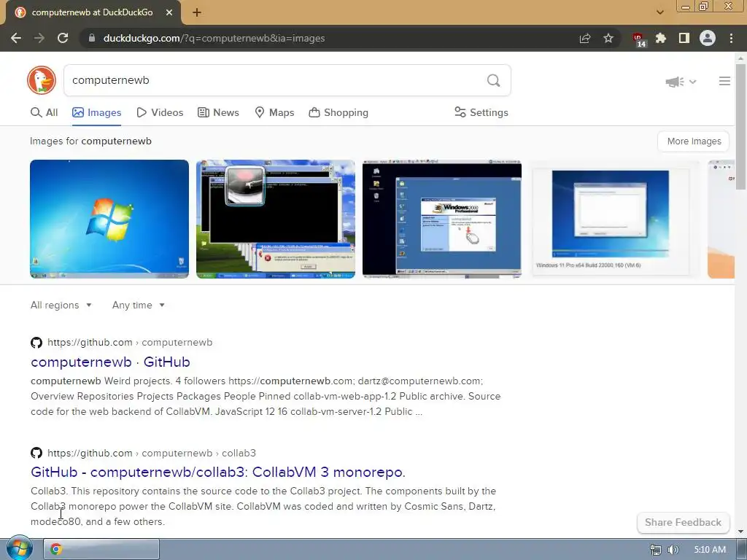
Task: Open the megaphone announcements dropdown
Action: [681, 82]
